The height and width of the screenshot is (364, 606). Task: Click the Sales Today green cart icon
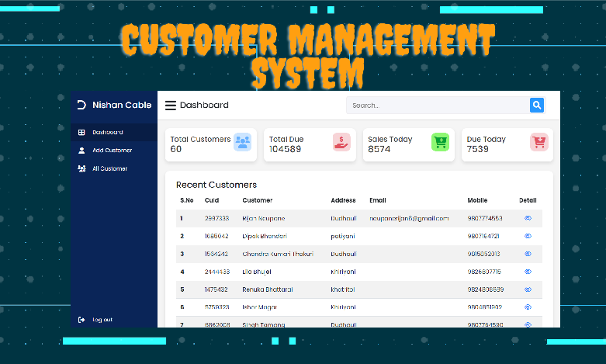pyautogui.click(x=440, y=142)
